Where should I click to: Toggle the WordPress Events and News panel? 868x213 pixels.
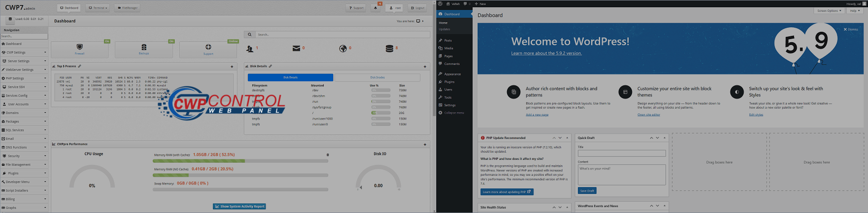click(x=665, y=206)
